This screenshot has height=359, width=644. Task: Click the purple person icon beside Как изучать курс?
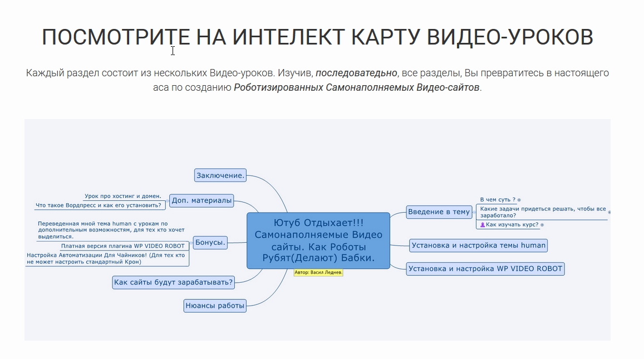click(x=483, y=225)
